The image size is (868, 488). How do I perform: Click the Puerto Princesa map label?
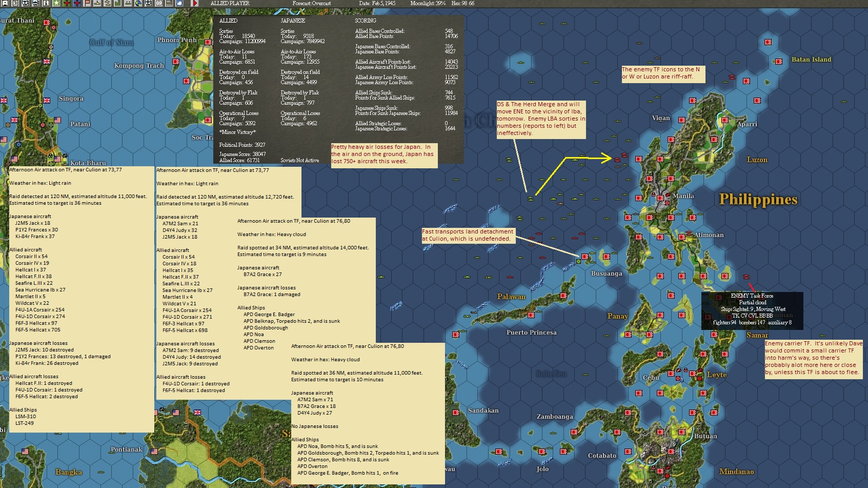[532, 333]
